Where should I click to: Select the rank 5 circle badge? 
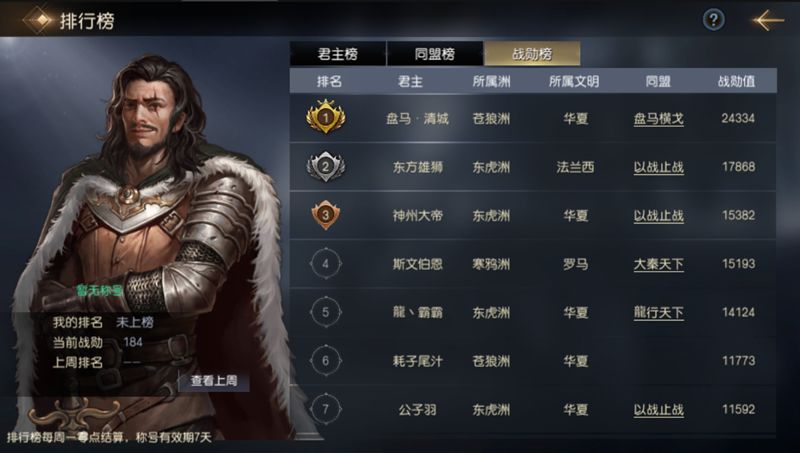(x=326, y=312)
